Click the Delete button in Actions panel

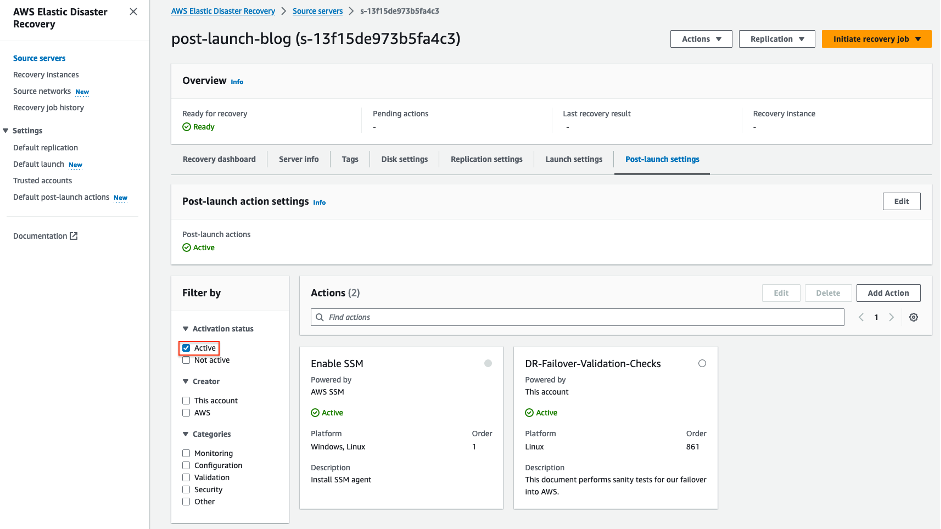tap(828, 293)
